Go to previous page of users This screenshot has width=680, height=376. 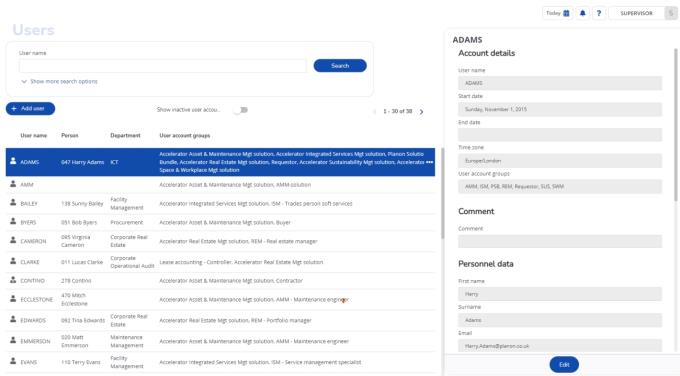[x=374, y=111]
